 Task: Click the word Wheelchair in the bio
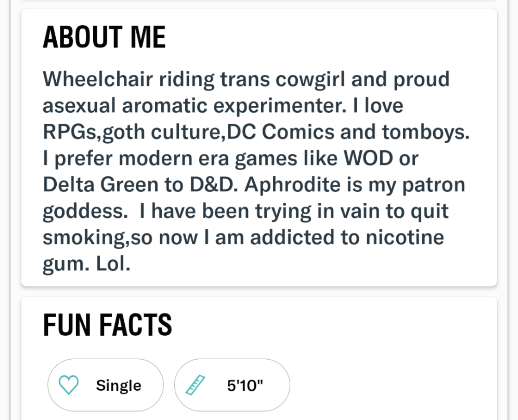[98, 79]
